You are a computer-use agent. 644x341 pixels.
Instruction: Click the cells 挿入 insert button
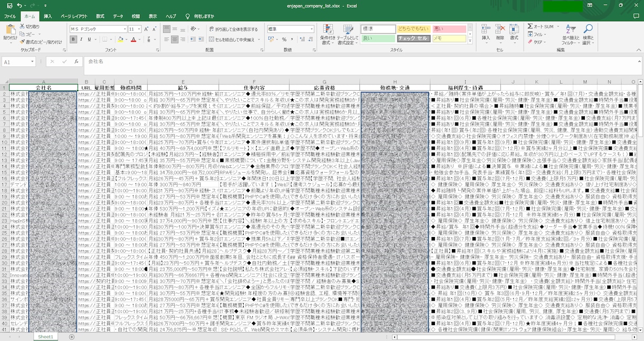486,33
